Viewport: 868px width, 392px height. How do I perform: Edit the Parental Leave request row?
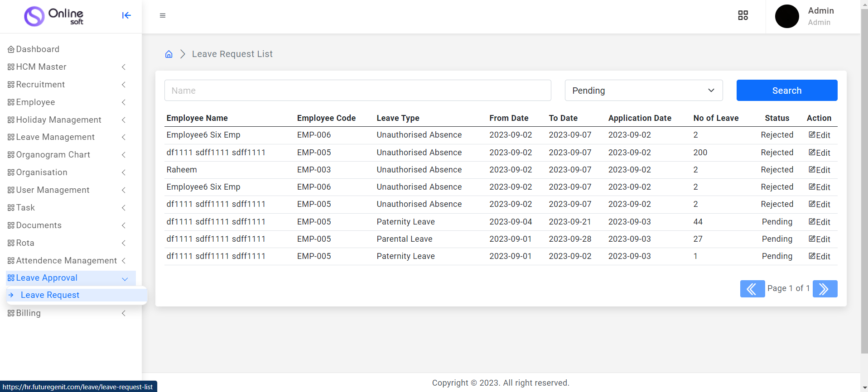click(x=820, y=239)
